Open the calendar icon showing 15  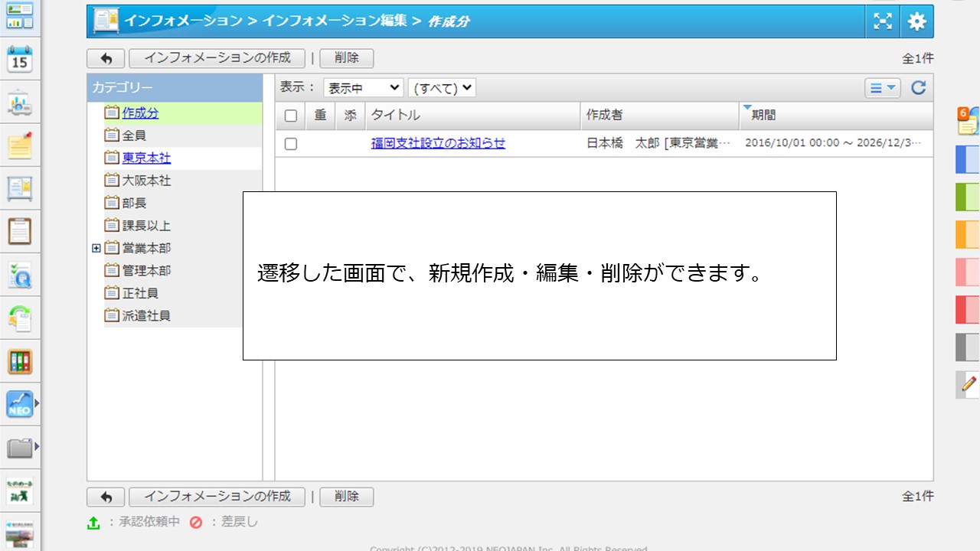[20, 59]
